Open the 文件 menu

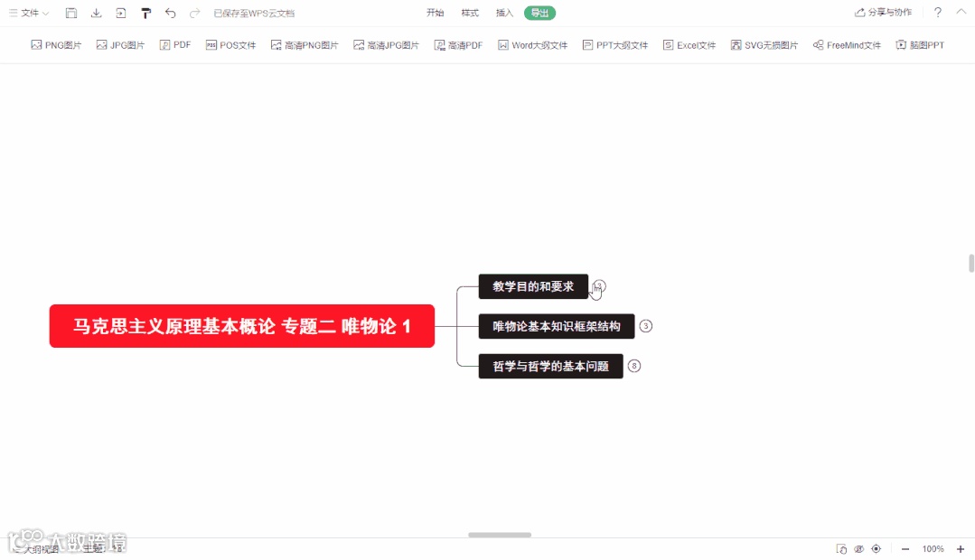click(29, 13)
